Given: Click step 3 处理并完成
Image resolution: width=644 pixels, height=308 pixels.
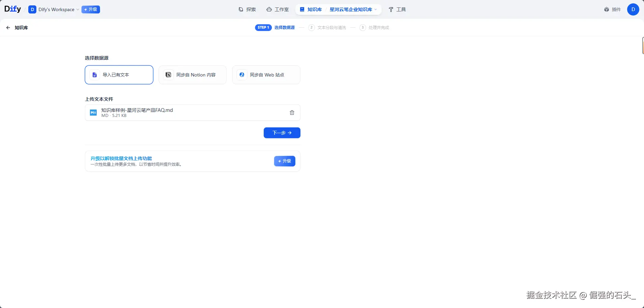Looking at the screenshot, I should (374, 28).
